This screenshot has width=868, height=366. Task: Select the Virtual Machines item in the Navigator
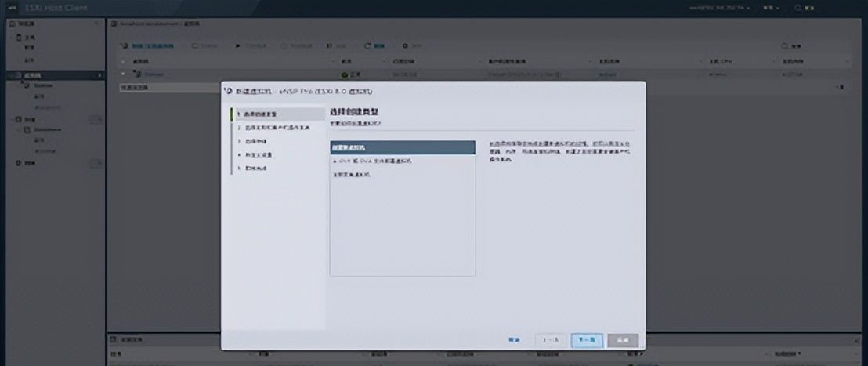tap(55, 74)
